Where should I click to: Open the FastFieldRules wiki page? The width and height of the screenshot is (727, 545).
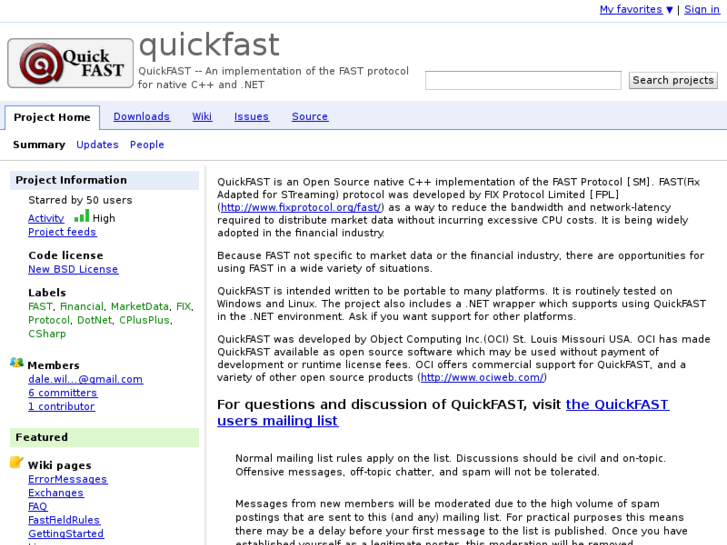tap(64, 520)
